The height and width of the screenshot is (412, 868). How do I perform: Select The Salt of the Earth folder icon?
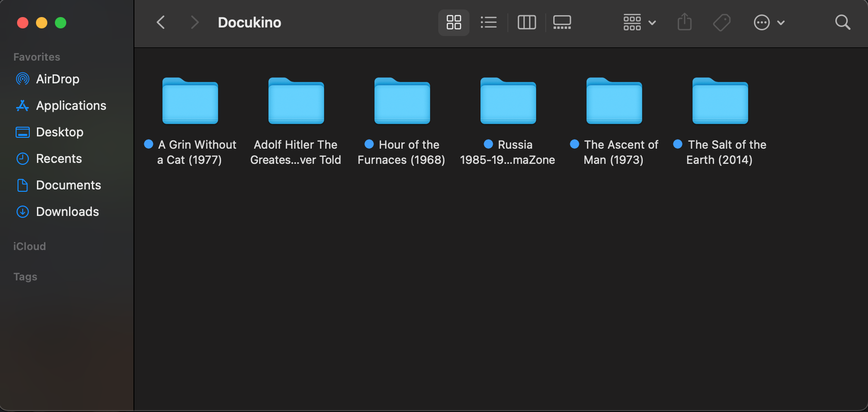720,100
